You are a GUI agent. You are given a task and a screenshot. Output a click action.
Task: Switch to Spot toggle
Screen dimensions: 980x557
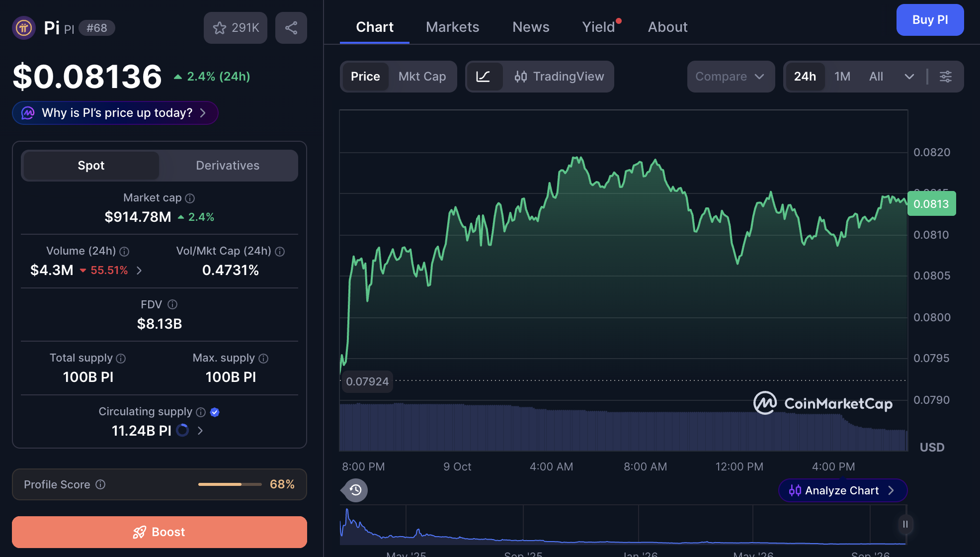91,166
